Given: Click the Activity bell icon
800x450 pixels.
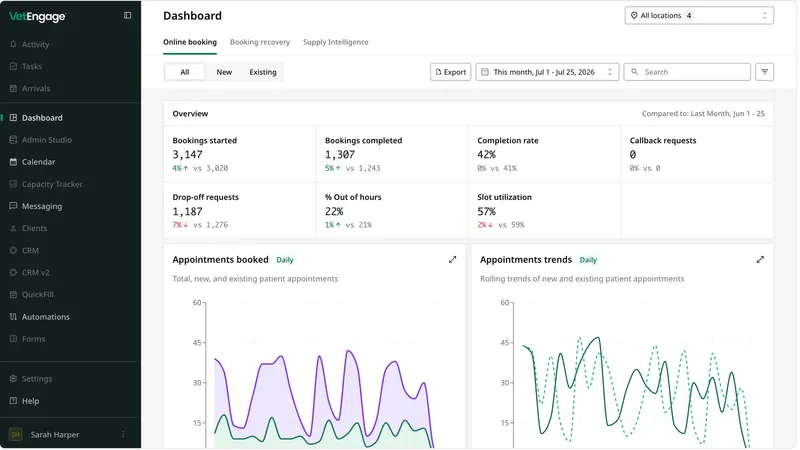Looking at the screenshot, I should tap(13, 44).
